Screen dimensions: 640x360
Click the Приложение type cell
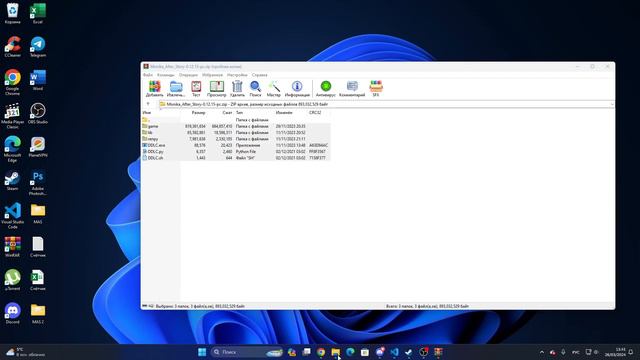248,145
